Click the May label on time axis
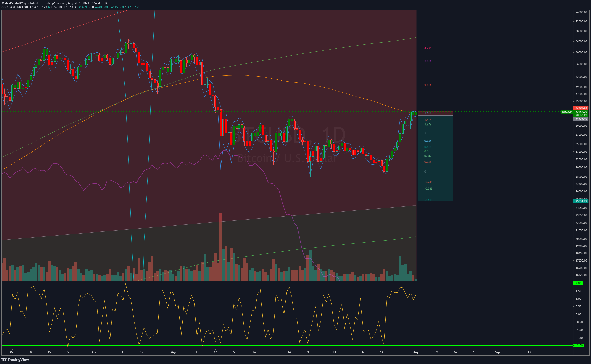The height and width of the screenshot is (364, 591). (x=173, y=352)
